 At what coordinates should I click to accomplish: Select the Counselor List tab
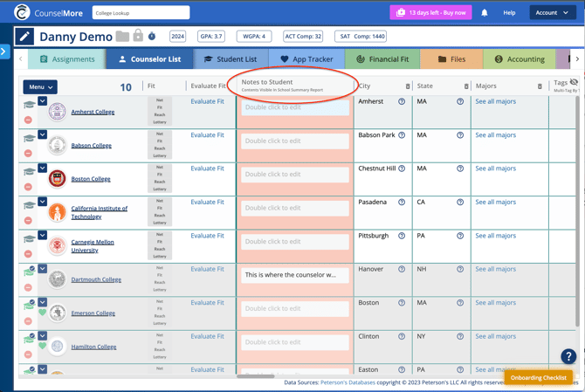coord(149,59)
